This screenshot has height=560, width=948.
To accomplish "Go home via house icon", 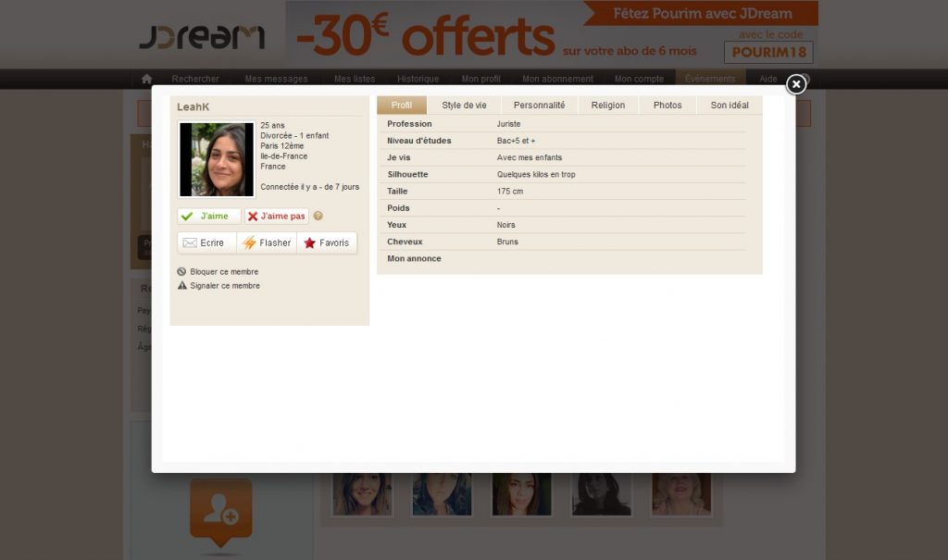I will pyautogui.click(x=146, y=79).
